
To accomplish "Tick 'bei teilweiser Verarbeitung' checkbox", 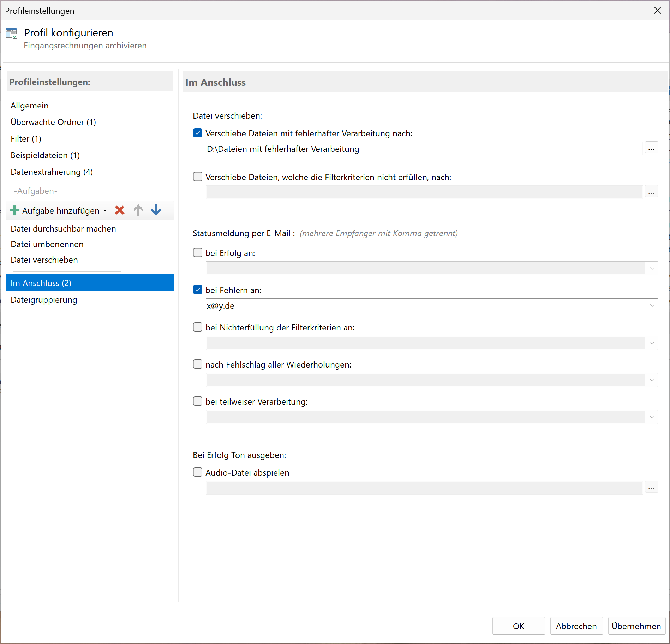I will click(x=198, y=401).
